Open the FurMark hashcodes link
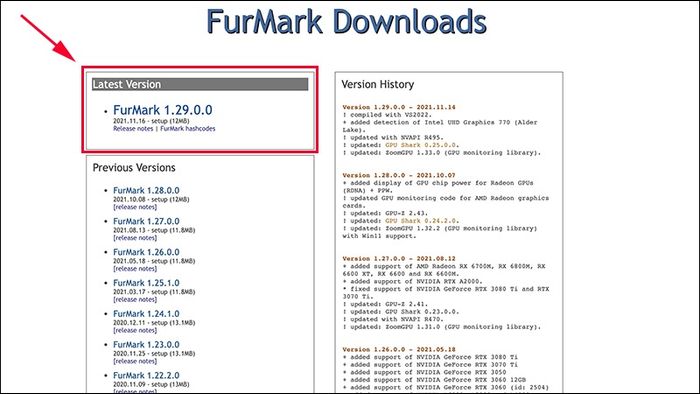 [188, 129]
